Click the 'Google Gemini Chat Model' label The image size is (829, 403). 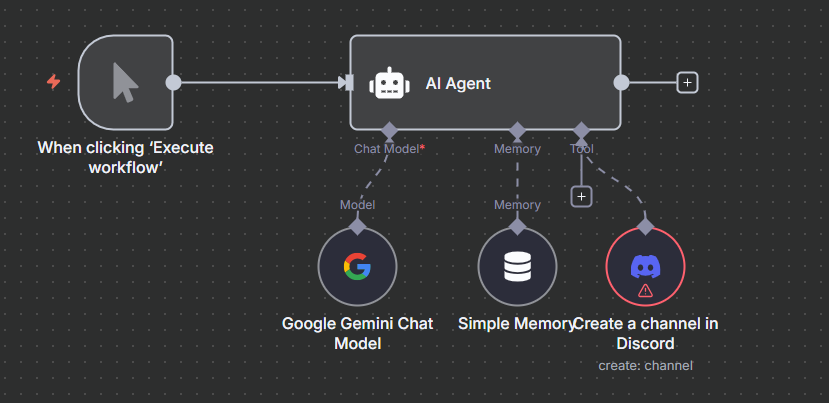pos(357,333)
